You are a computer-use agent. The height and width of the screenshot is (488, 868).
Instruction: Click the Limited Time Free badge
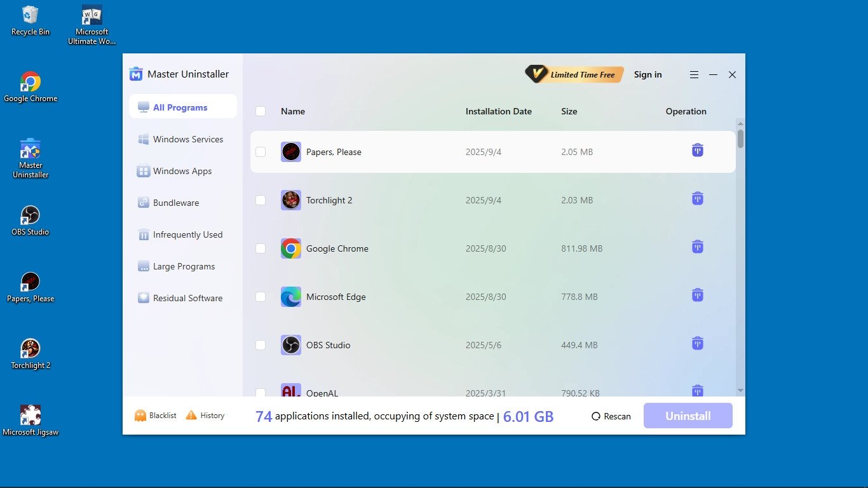pos(574,75)
